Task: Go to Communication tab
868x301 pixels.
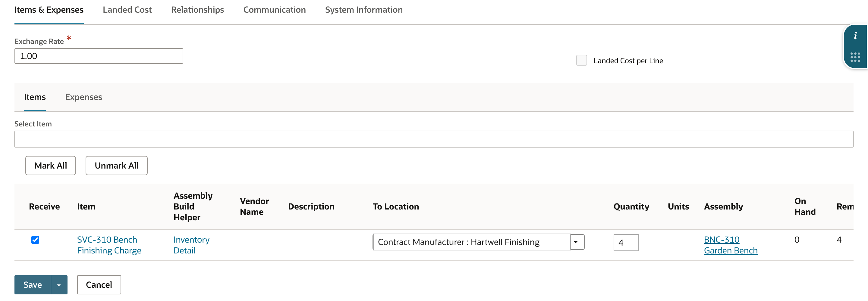Action: coord(274,10)
